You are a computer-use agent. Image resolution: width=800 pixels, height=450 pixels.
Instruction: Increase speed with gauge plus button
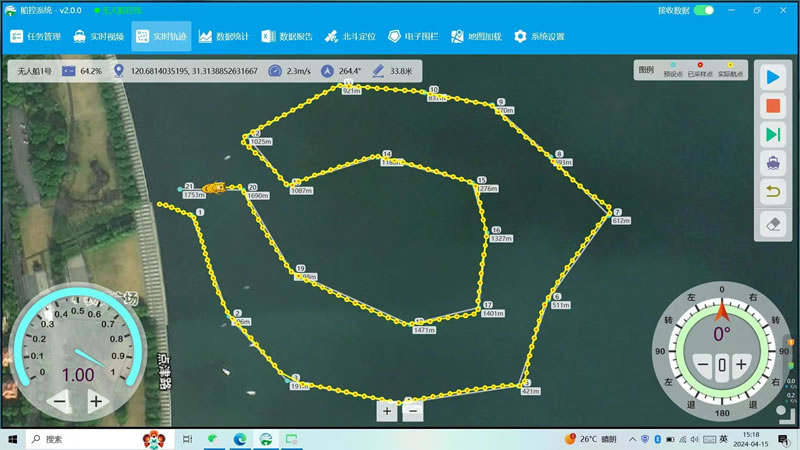point(96,401)
